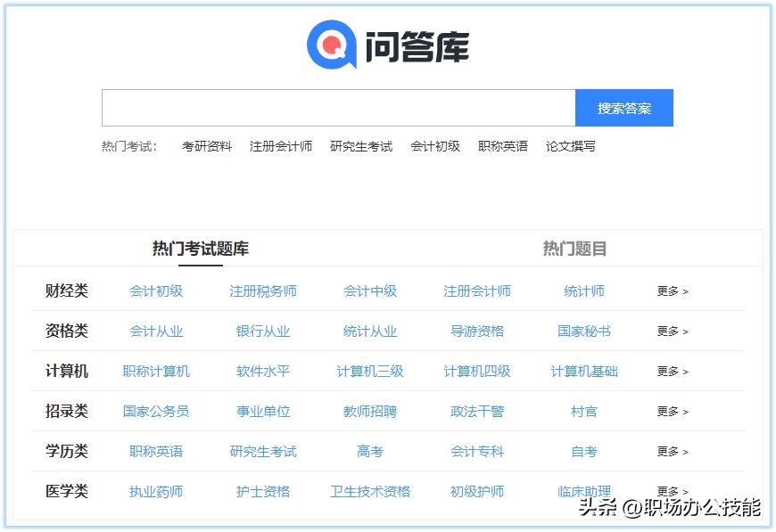The width and height of the screenshot is (776, 532).
Task: Select 会计初级 under 财经类
Action: click(153, 291)
